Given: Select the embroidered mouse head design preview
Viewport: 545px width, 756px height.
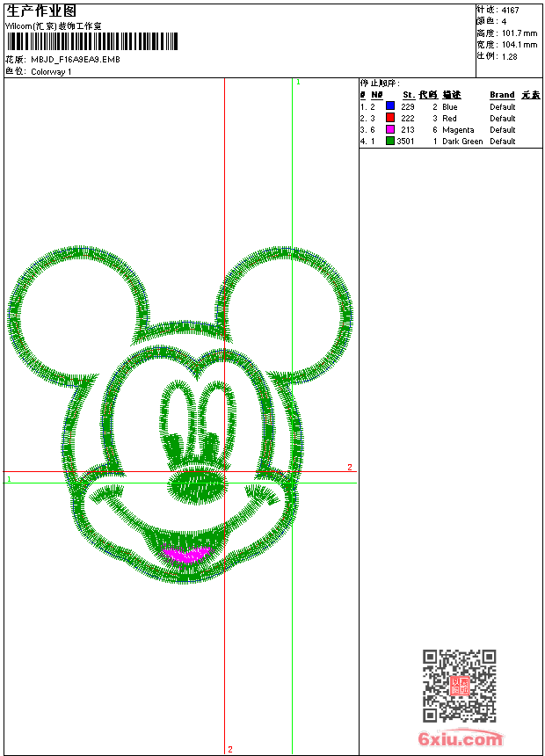Looking at the screenshot, I should (x=180, y=415).
